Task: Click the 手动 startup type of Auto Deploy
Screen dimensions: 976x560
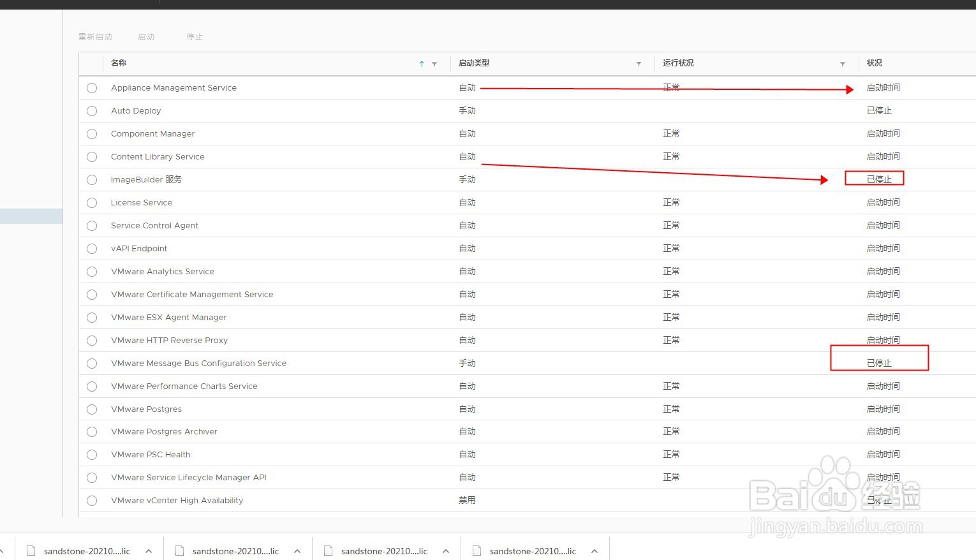Action: coord(468,111)
